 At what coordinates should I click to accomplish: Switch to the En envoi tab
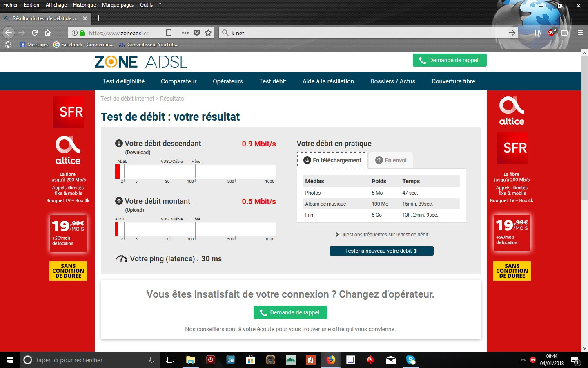click(x=391, y=160)
